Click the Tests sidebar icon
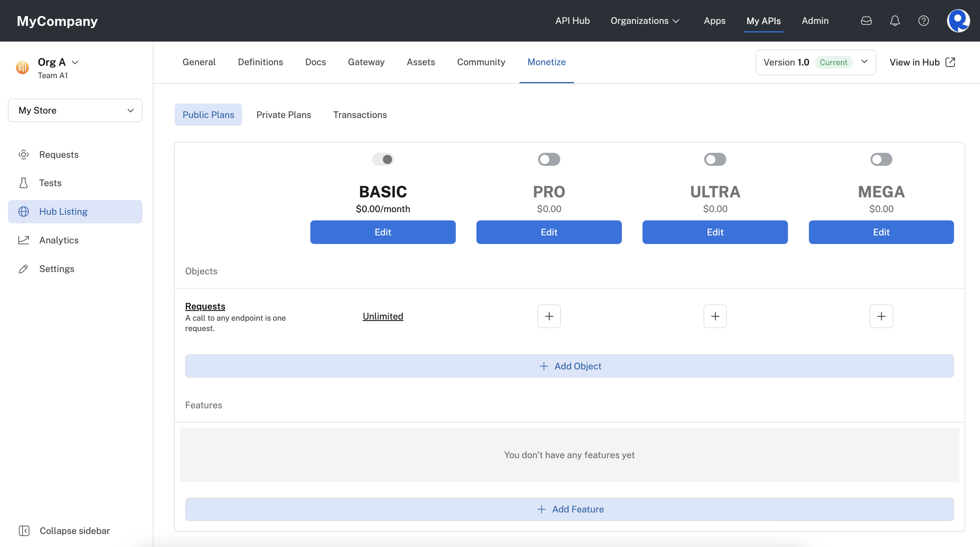The height and width of the screenshot is (547, 980). pos(24,182)
